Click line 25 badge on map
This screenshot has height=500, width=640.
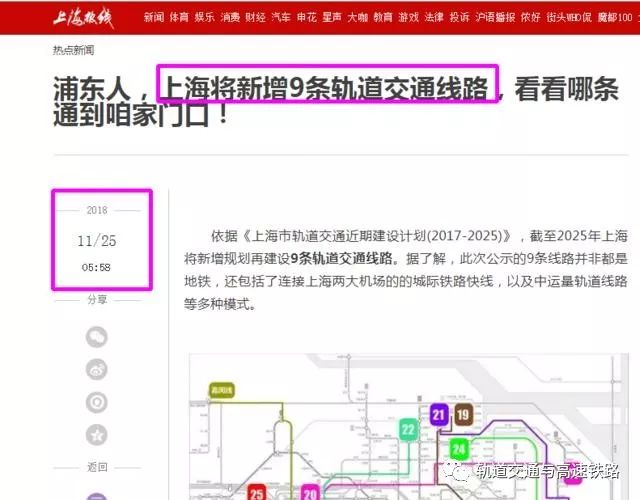click(x=257, y=493)
